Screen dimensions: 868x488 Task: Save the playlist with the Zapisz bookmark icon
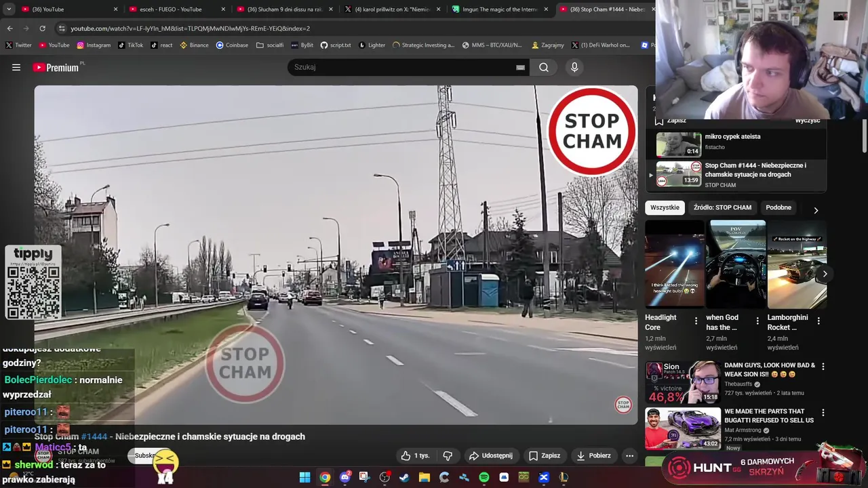click(x=670, y=121)
